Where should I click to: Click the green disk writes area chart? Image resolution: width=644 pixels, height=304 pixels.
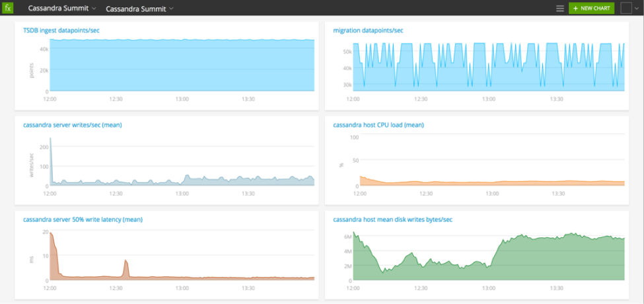(x=489, y=256)
